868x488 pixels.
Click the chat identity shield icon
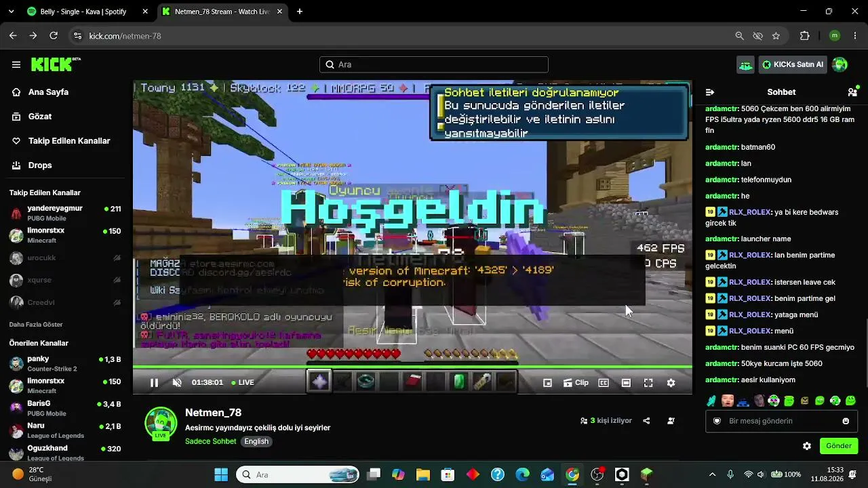pyautogui.click(x=717, y=421)
